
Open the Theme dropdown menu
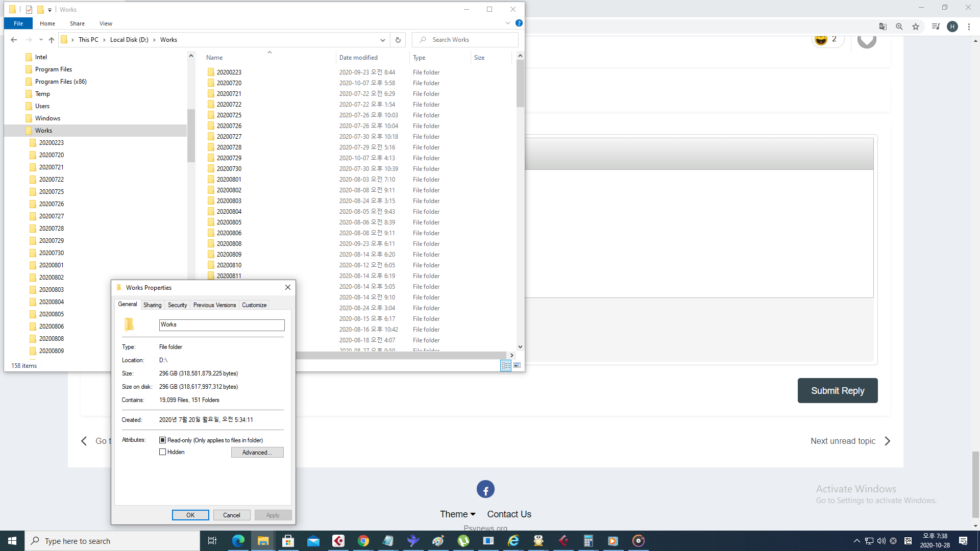[458, 514]
